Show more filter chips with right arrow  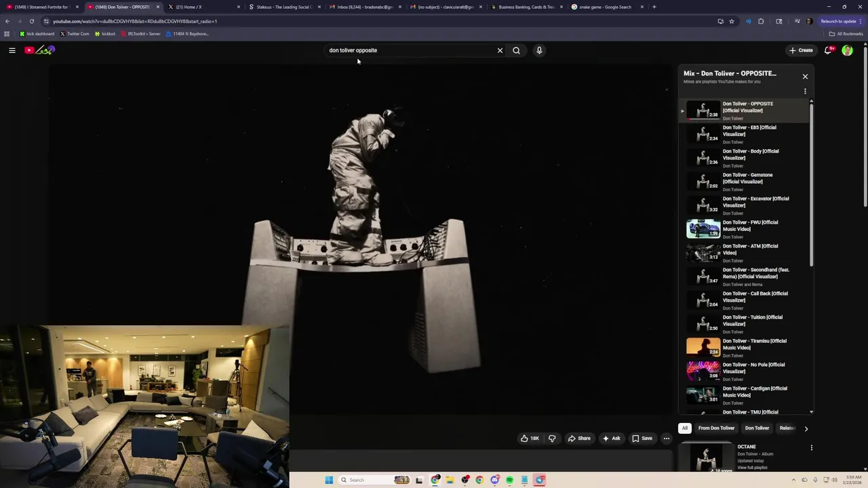pyautogui.click(x=806, y=428)
